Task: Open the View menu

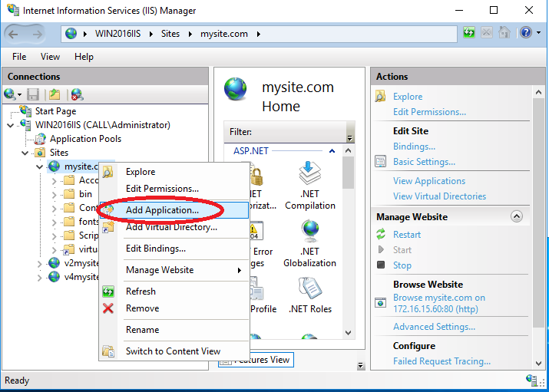Action: click(x=50, y=57)
